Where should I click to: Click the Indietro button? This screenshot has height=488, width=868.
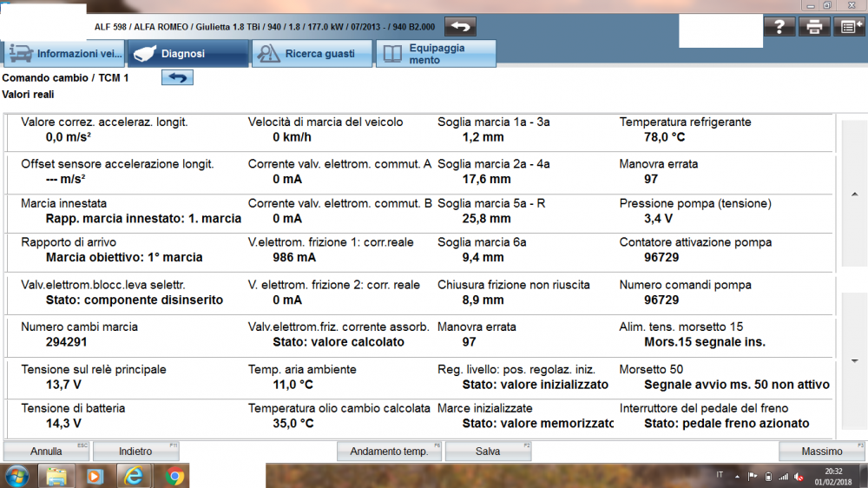[135, 452]
